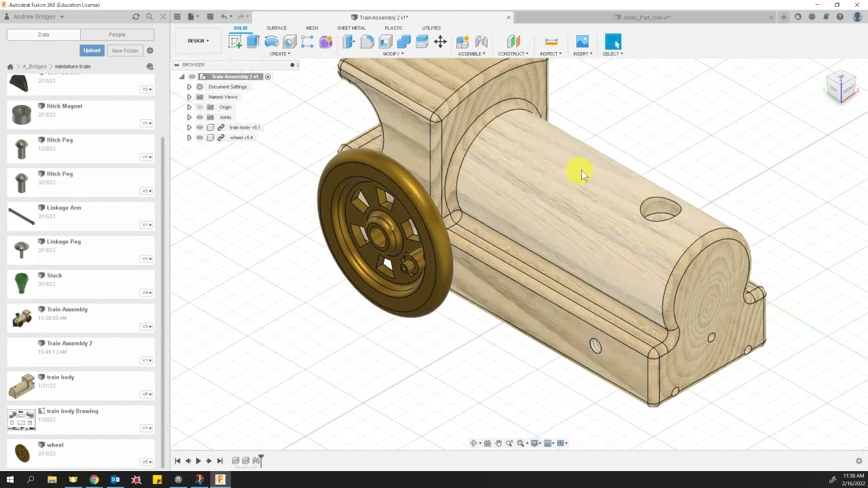
Task: Click the data panel refresh icon
Action: click(x=136, y=17)
